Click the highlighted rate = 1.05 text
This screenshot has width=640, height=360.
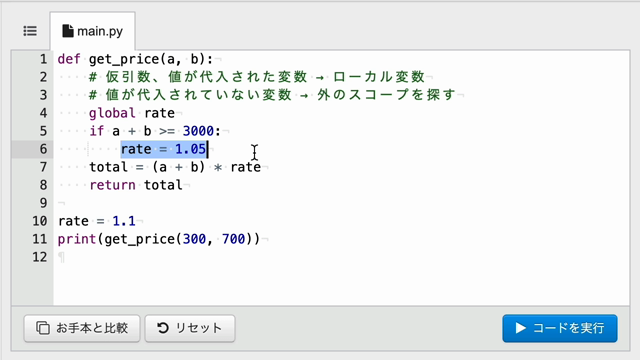(x=164, y=149)
